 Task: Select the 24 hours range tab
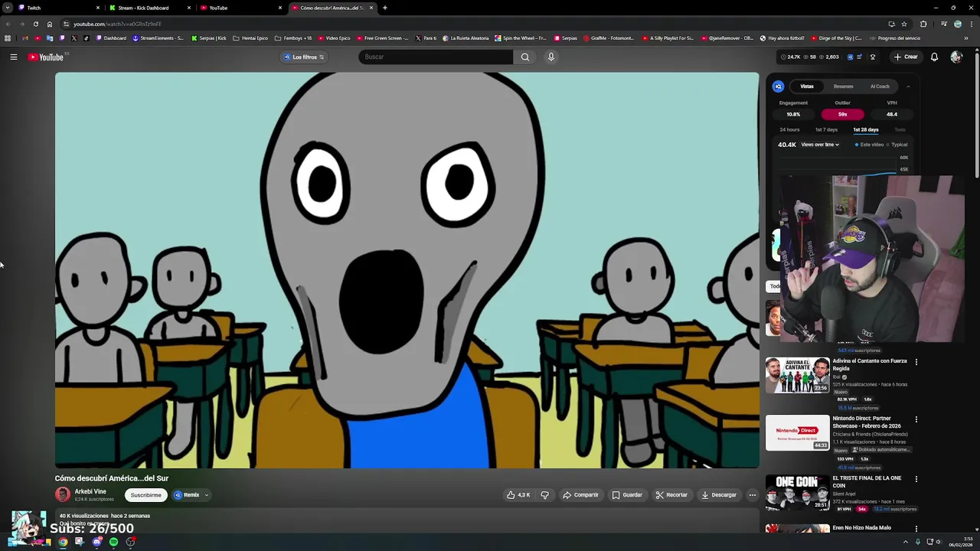[x=789, y=130]
